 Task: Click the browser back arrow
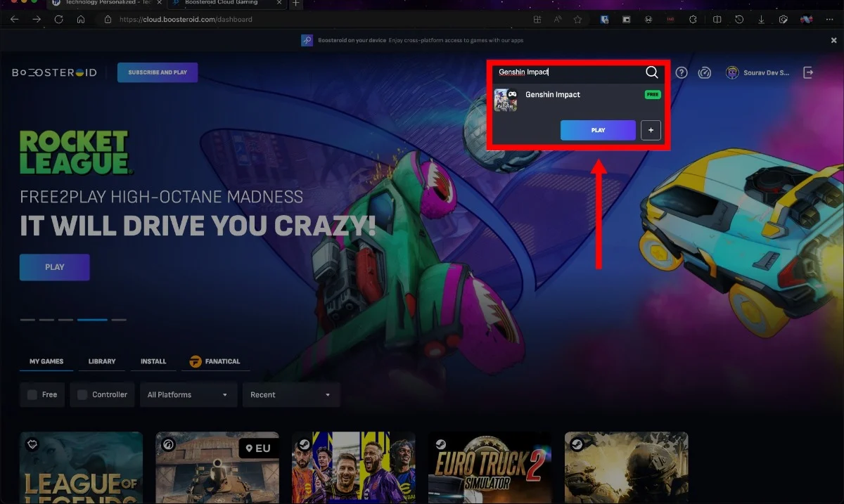point(15,20)
